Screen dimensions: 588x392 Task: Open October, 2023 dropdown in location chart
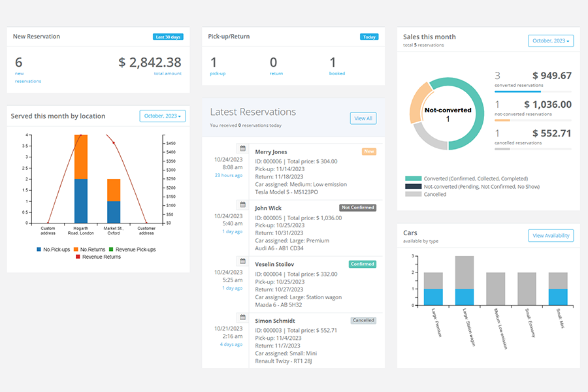click(163, 116)
